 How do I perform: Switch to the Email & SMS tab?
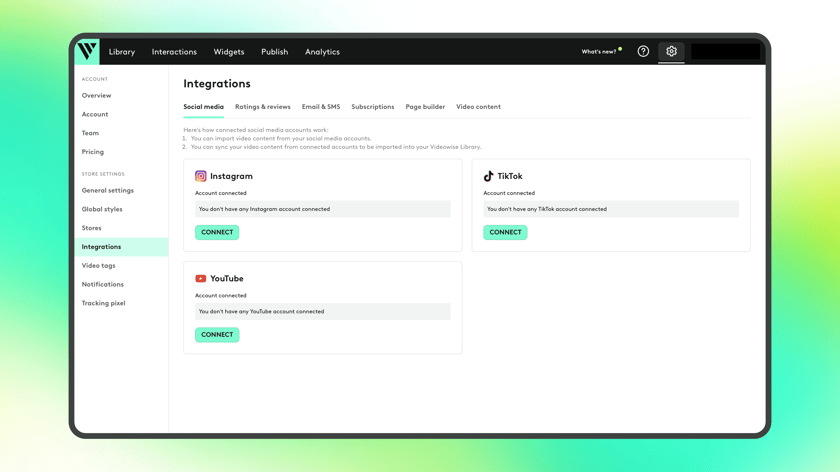tap(321, 107)
